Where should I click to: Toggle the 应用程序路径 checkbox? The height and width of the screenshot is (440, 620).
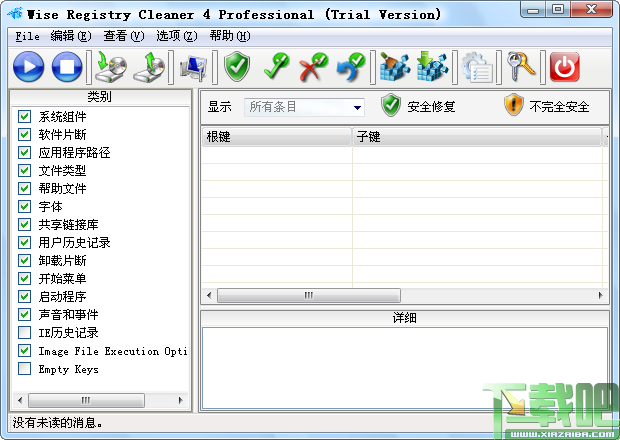[25, 152]
